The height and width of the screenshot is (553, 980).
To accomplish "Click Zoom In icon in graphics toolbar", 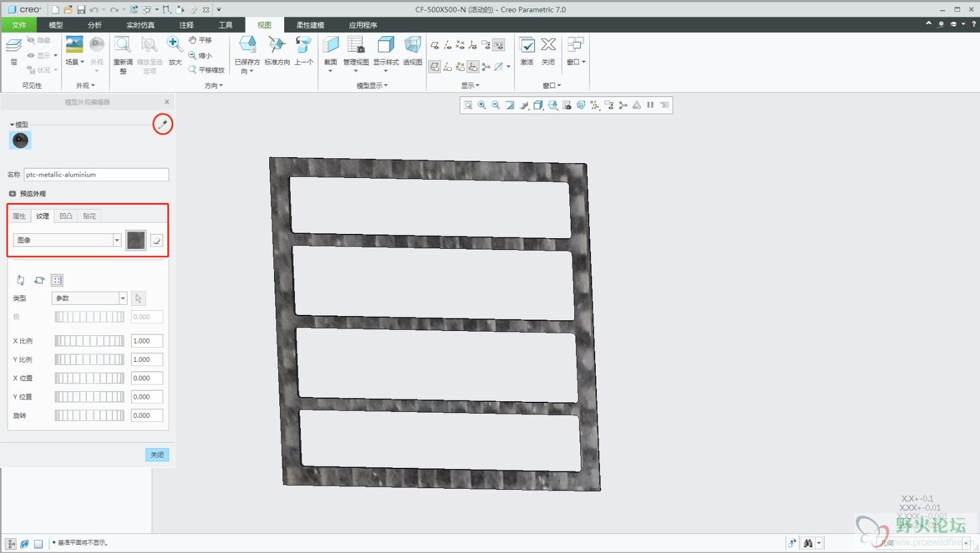I will (482, 105).
